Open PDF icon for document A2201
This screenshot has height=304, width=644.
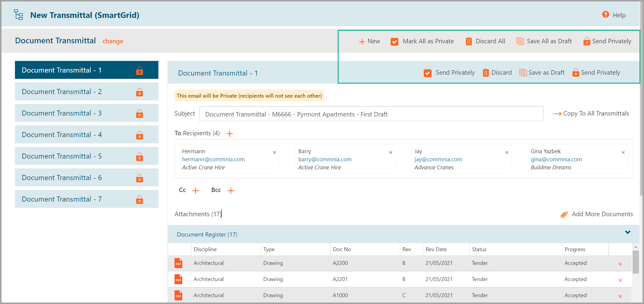point(178,279)
